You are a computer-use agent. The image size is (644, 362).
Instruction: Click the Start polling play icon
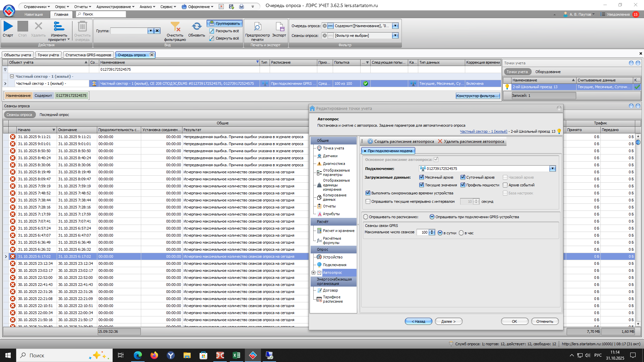(x=8, y=27)
